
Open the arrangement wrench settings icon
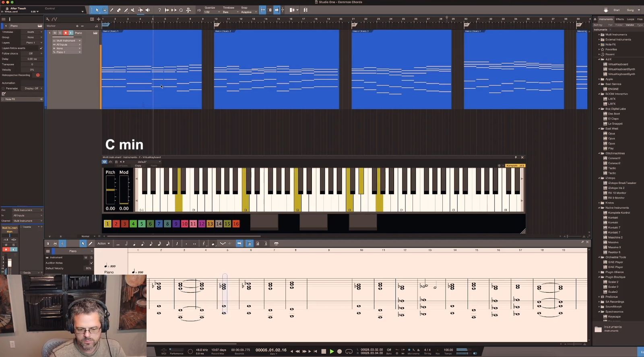click(47, 19)
